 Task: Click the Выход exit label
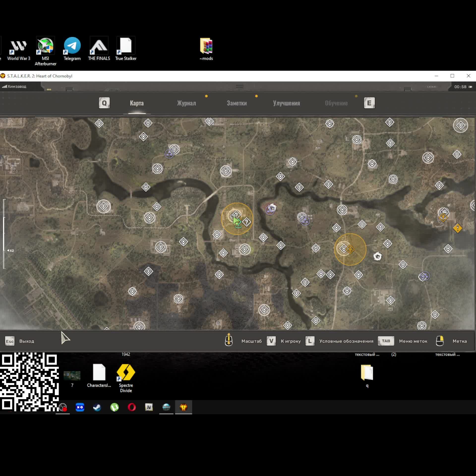pyautogui.click(x=27, y=341)
